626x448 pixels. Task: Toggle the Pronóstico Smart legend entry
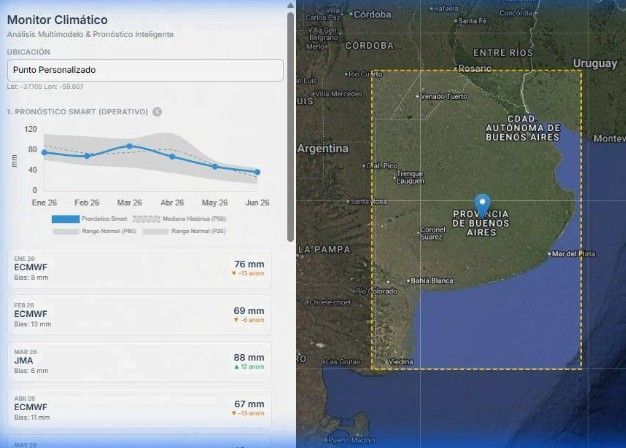pyautogui.click(x=89, y=219)
